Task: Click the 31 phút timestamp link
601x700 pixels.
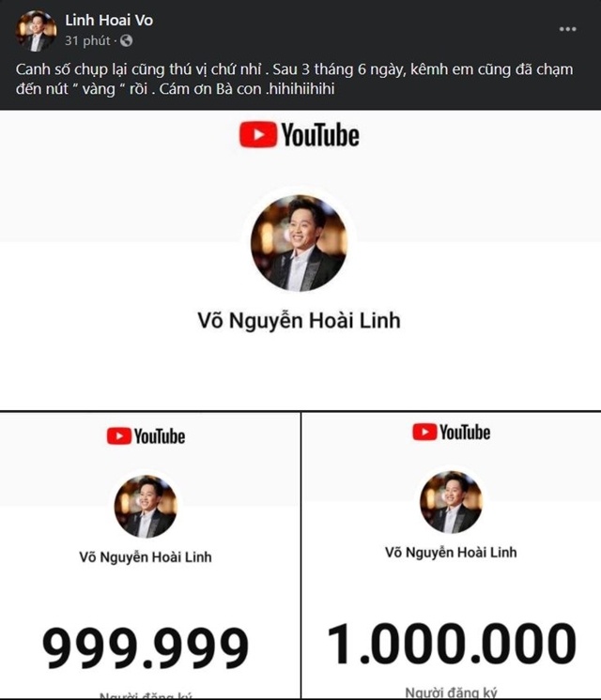Action: tap(87, 40)
